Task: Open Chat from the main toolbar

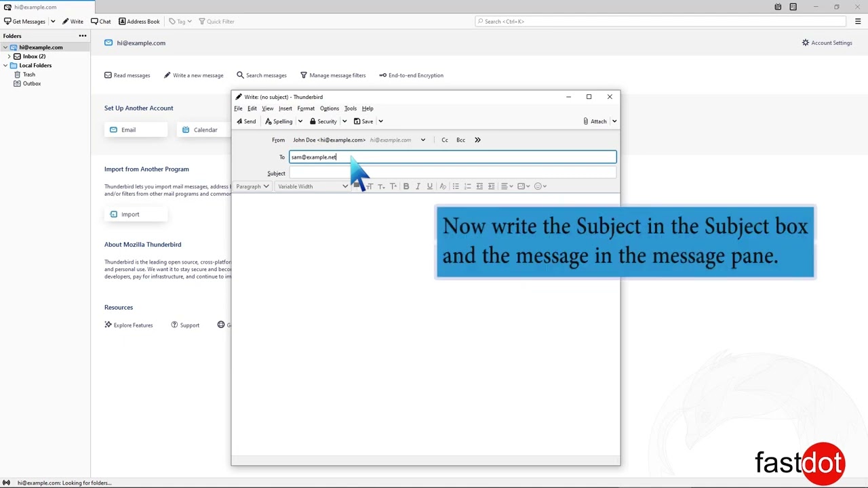Action: pyautogui.click(x=100, y=22)
